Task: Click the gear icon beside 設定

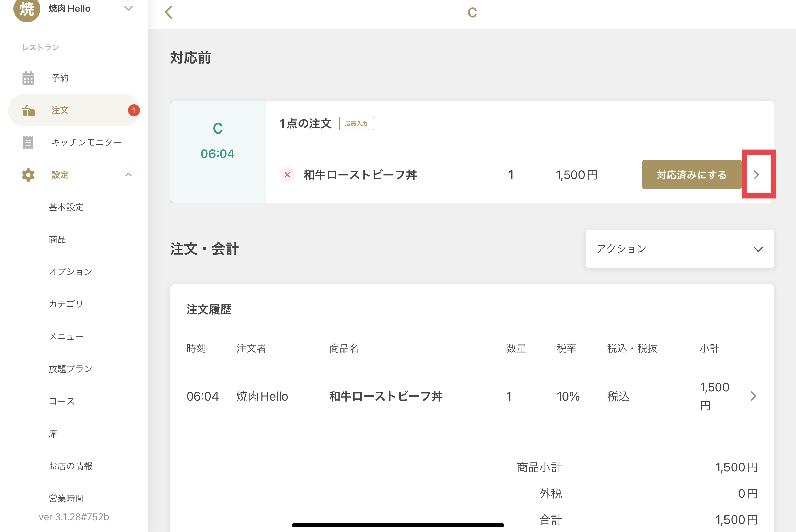Action: coord(28,175)
